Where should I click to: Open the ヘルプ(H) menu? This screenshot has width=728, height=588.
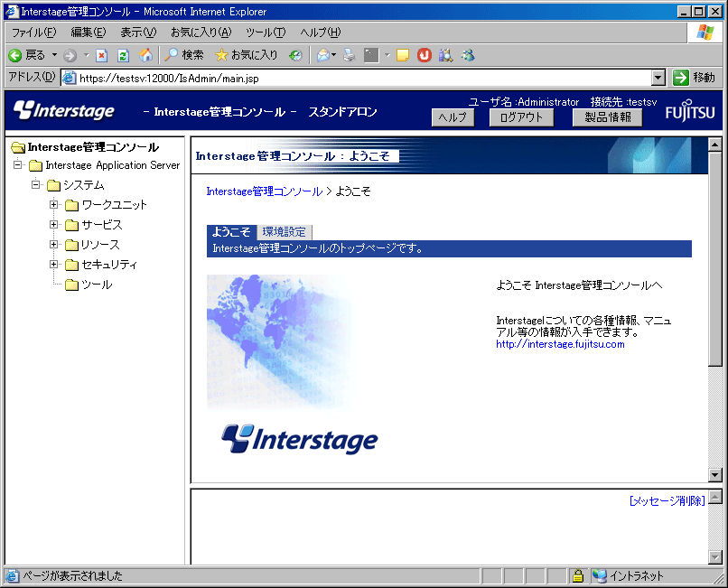(x=321, y=32)
